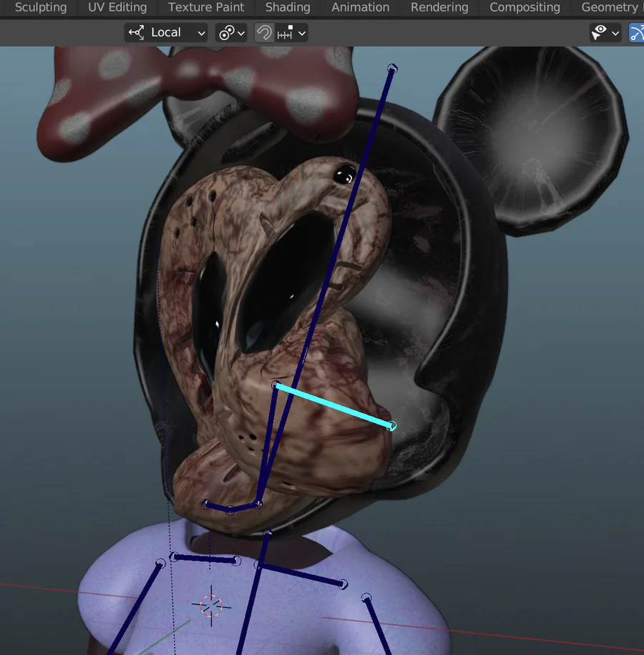Go to the Shading workspace tab

(x=288, y=8)
